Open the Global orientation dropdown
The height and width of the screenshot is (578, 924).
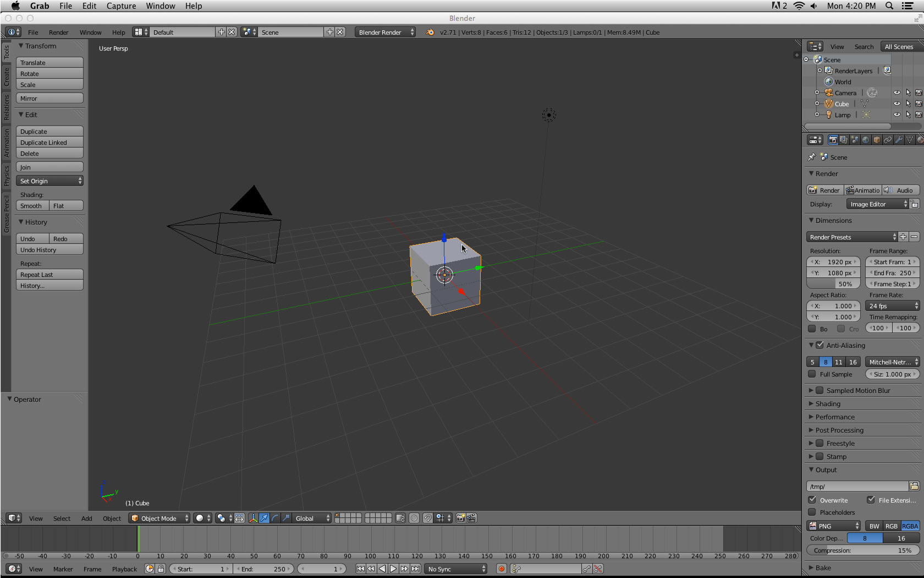coord(312,518)
